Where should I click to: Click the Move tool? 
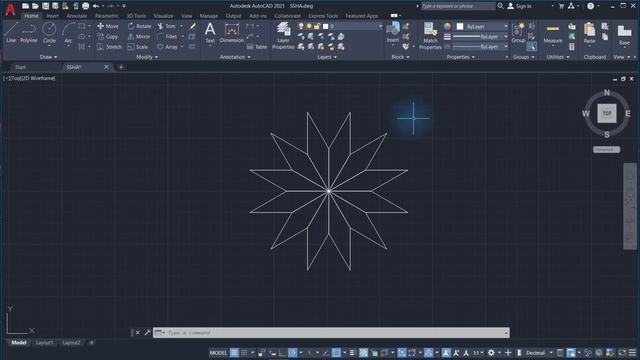point(108,26)
